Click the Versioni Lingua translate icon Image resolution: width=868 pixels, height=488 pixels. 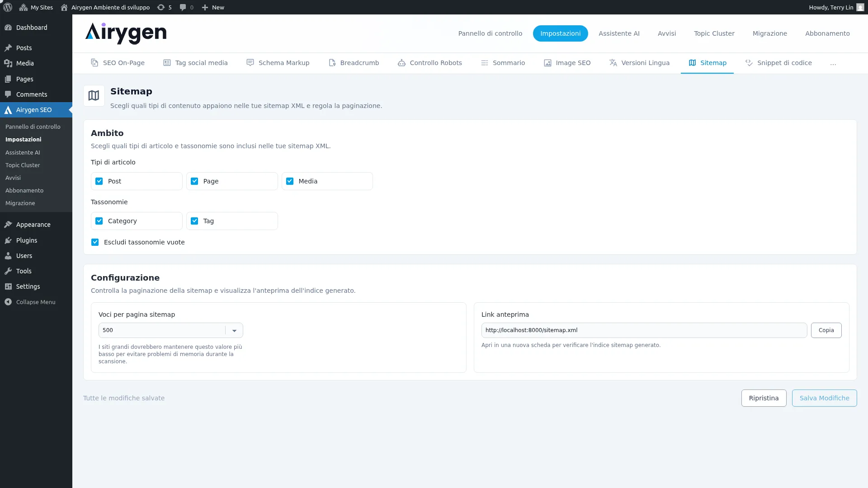[613, 63]
